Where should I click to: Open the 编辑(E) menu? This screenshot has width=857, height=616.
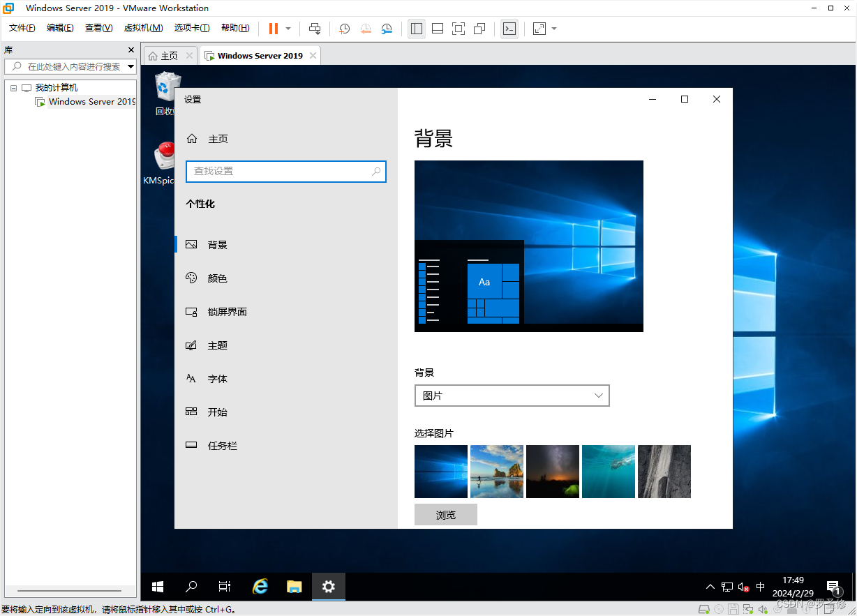(x=60, y=28)
